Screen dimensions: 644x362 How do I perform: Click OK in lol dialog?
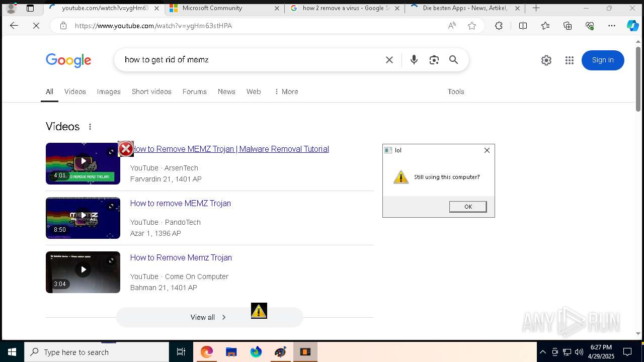pos(468,207)
